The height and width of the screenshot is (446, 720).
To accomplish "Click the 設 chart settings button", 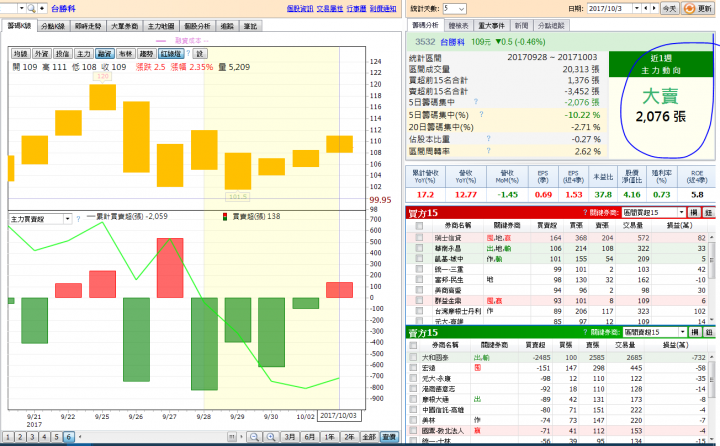I will click(200, 54).
